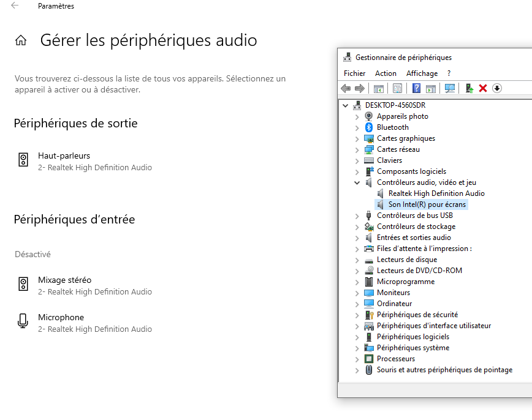
Task: Collapse Contrôleurs audio, vidéo et jeu
Action: (x=357, y=182)
